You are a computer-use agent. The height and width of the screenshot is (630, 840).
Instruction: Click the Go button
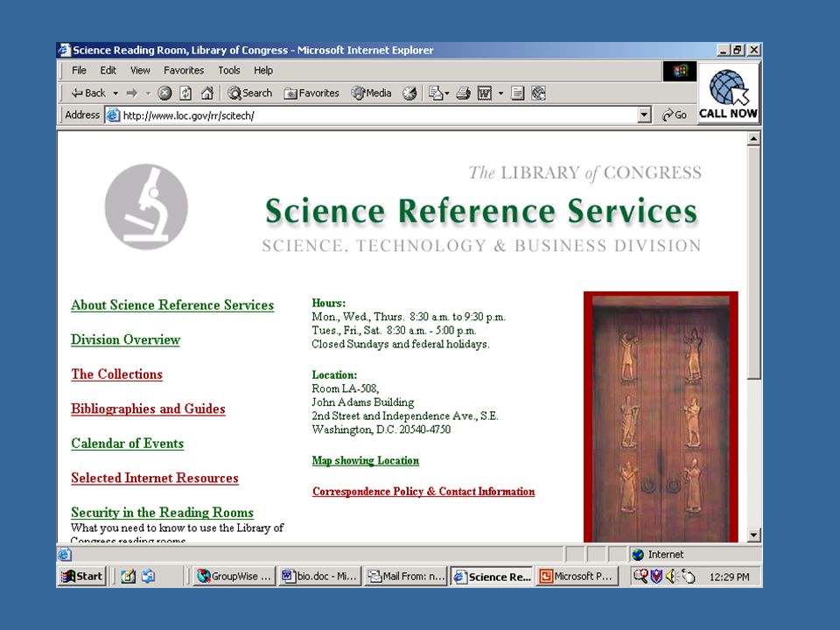click(x=675, y=115)
